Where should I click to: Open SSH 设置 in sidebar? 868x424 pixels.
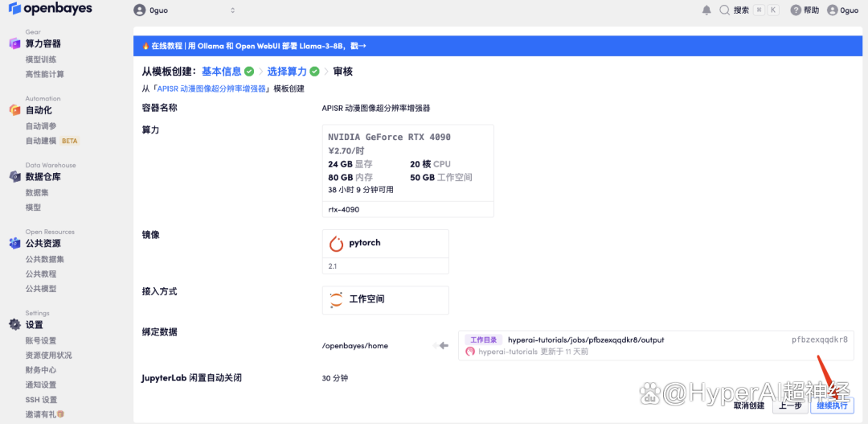42,400
